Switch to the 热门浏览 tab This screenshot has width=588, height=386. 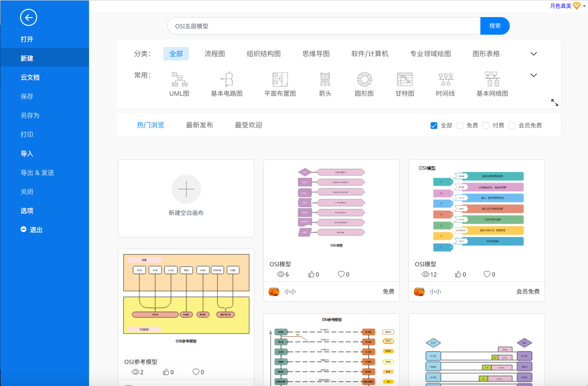coord(151,125)
